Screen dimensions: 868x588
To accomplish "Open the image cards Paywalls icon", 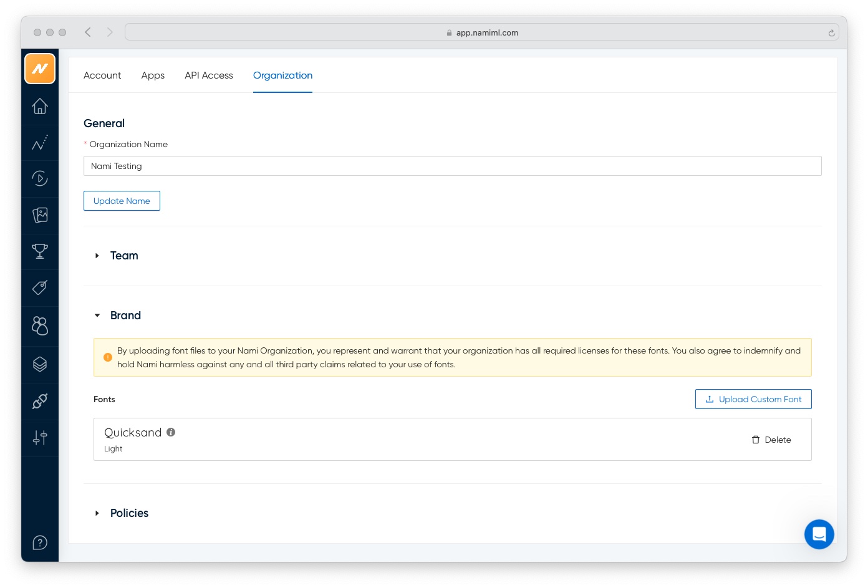I will [x=40, y=215].
